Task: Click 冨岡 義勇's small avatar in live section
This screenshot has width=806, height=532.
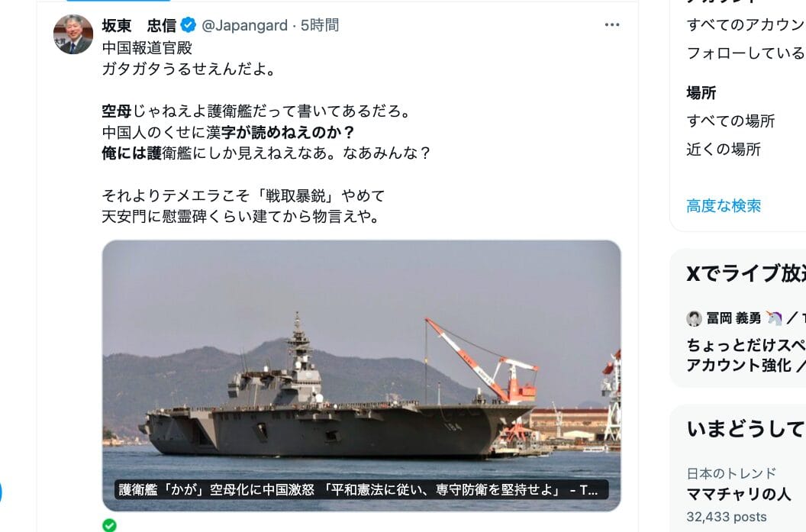Action: [694, 319]
